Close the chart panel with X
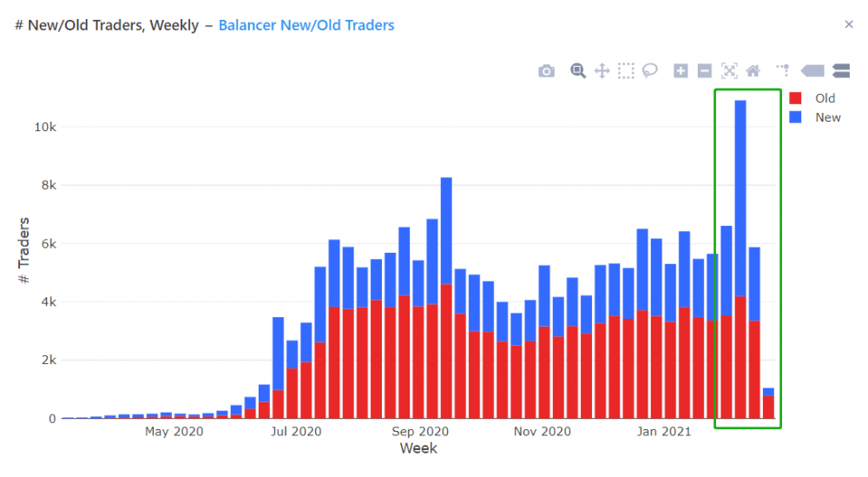Image resolution: width=868 pixels, height=477 pixels. (x=849, y=24)
